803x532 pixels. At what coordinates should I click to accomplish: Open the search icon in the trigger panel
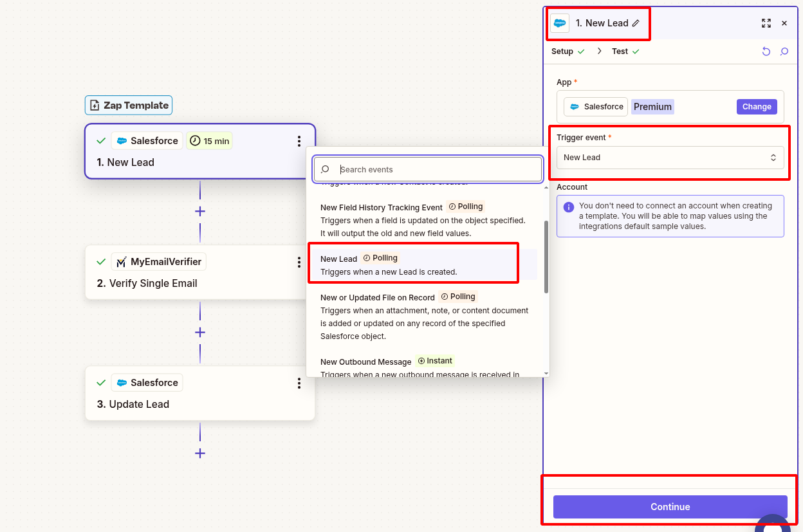[x=784, y=51]
